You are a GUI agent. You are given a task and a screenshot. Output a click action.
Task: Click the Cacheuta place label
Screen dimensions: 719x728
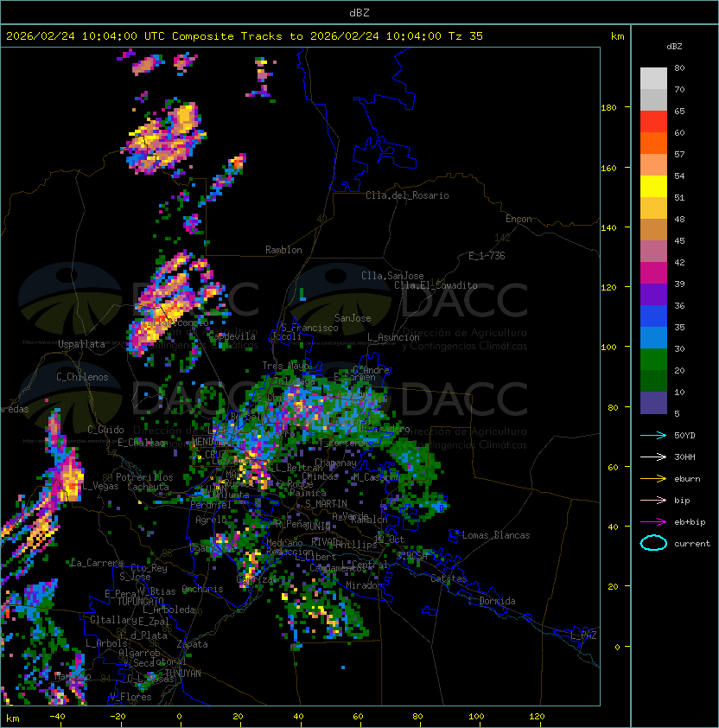click(x=148, y=487)
